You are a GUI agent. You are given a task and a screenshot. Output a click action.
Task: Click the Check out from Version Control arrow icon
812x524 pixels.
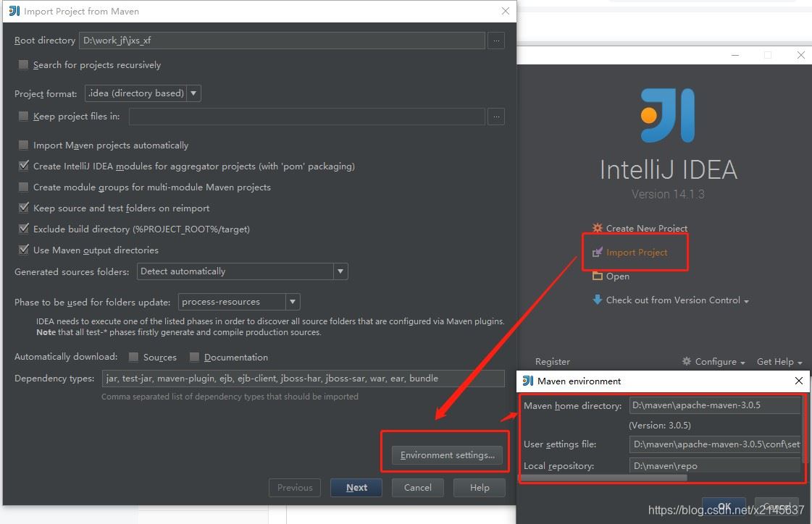[x=597, y=300]
